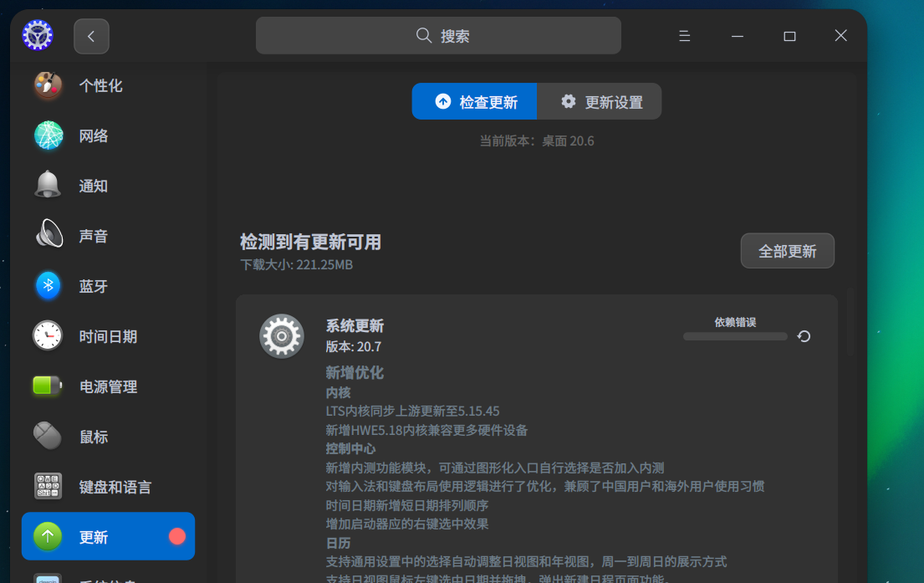Open the 个性化 personalization settings

click(x=48, y=84)
